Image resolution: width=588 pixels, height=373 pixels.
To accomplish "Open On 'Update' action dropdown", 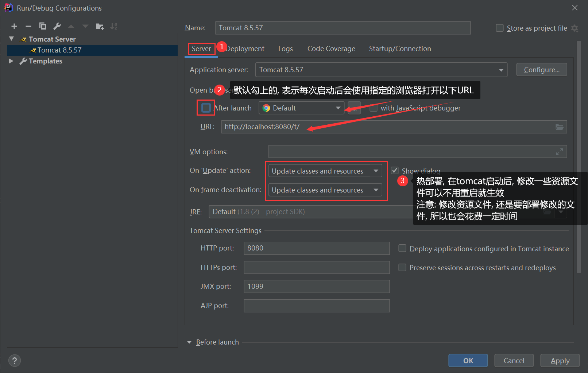I will [x=325, y=171].
